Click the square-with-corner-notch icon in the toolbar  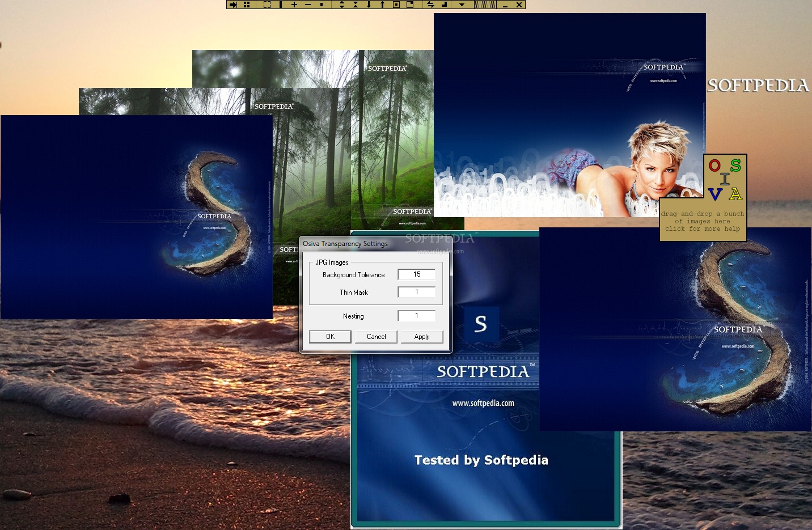410,5
